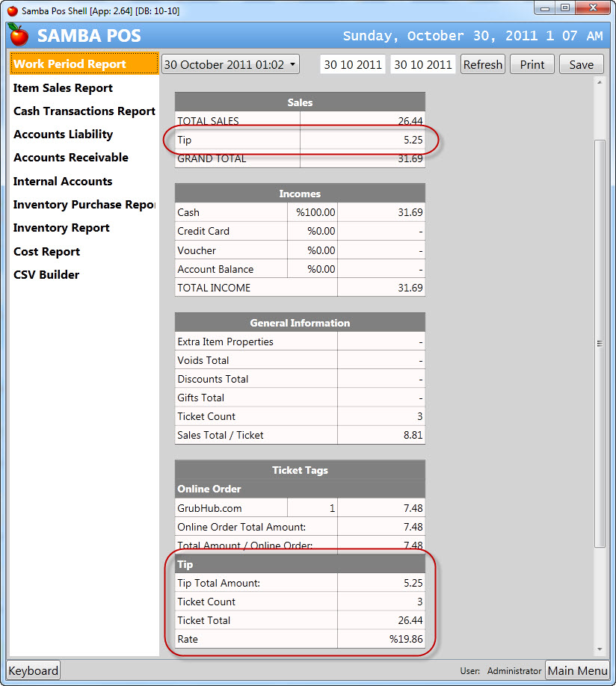The height and width of the screenshot is (686, 616).
Task: Click the Tip value 5.25 in Sales
Action: (413, 140)
